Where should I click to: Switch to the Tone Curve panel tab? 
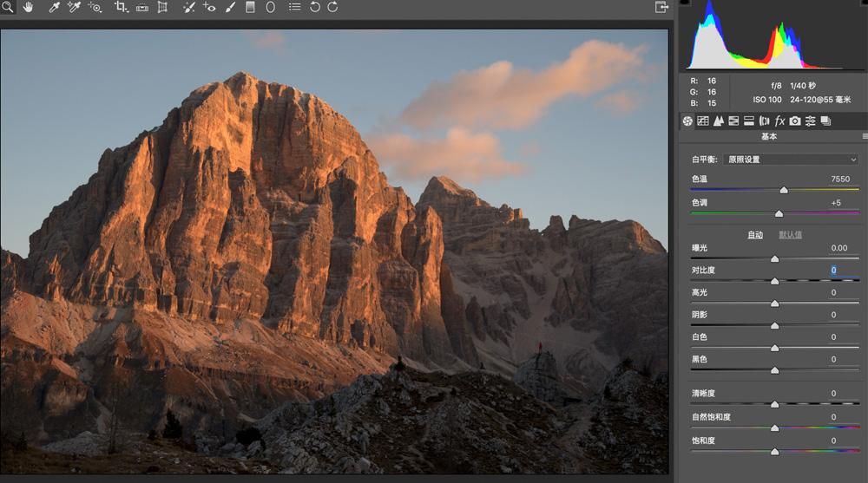coord(703,121)
